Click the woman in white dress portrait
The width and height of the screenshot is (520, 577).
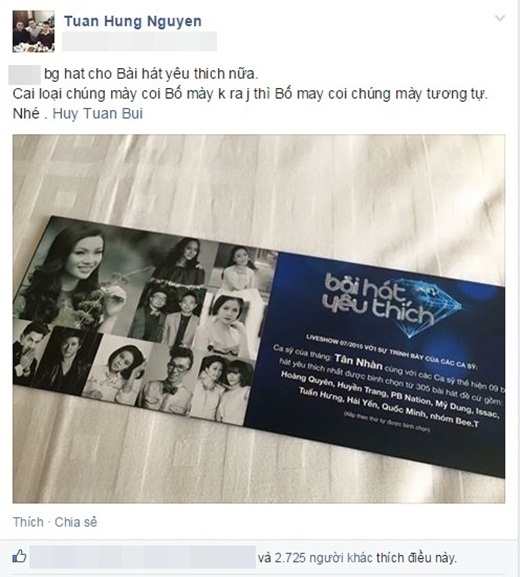(241, 267)
